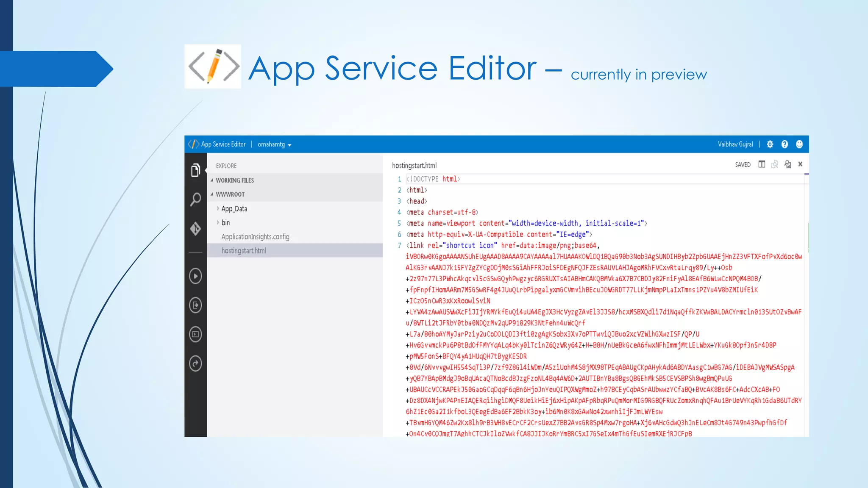Open the Git source control icon
Viewport: 868px width, 488px height.
click(x=195, y=229)
